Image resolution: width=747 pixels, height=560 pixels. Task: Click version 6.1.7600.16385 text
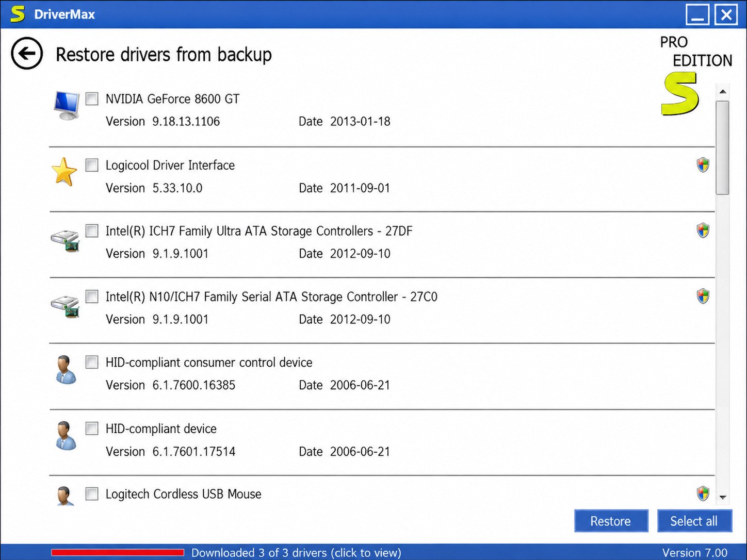[x=193, y=385]
